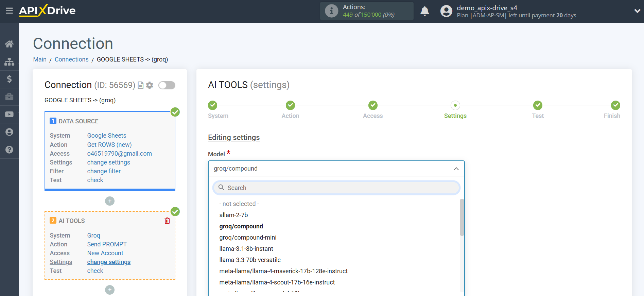Toggle the connection on/off switch
Image resolution: width=644 pixels, height=296 pixels.
(x=167, y=85)
